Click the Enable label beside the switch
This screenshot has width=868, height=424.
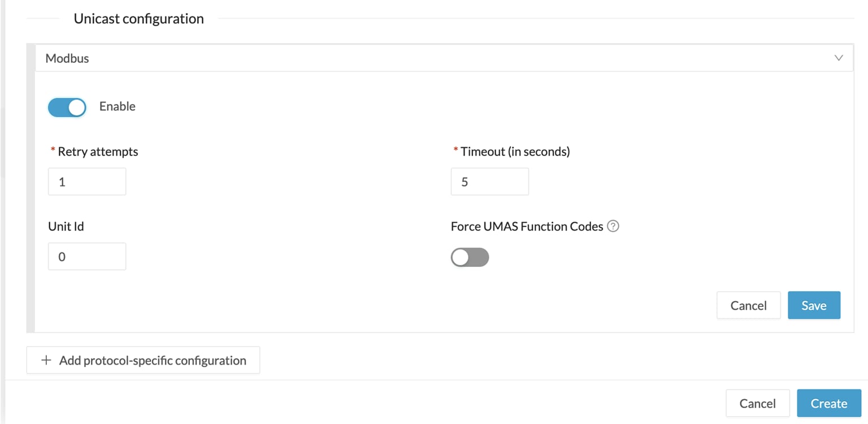pos(118,106)
